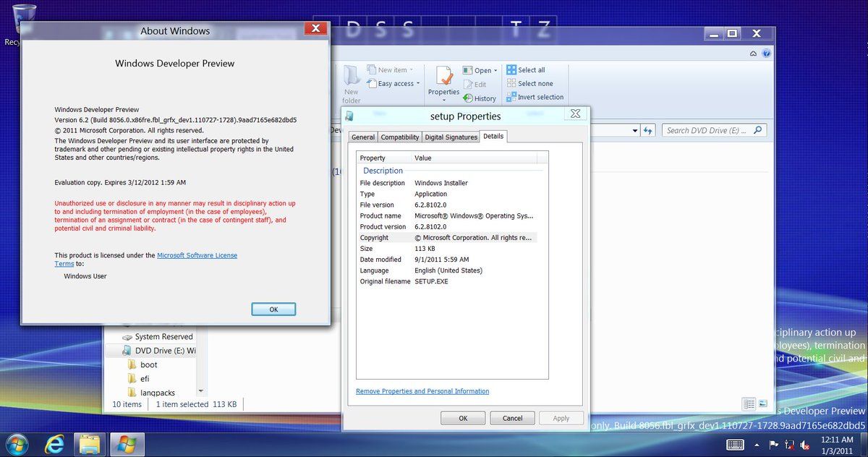Switch to the details view button
Viewport: 868px width, 457px height.
point(749,403)
